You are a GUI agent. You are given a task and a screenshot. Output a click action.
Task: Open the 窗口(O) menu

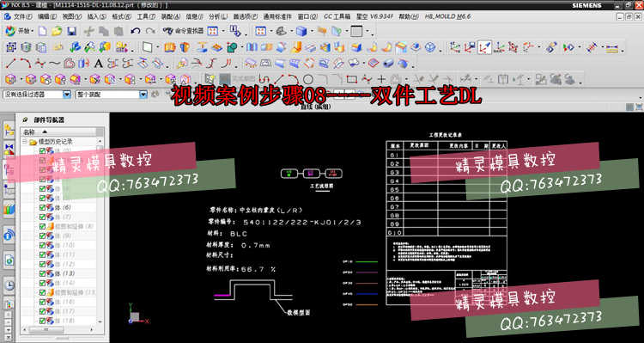307,17
